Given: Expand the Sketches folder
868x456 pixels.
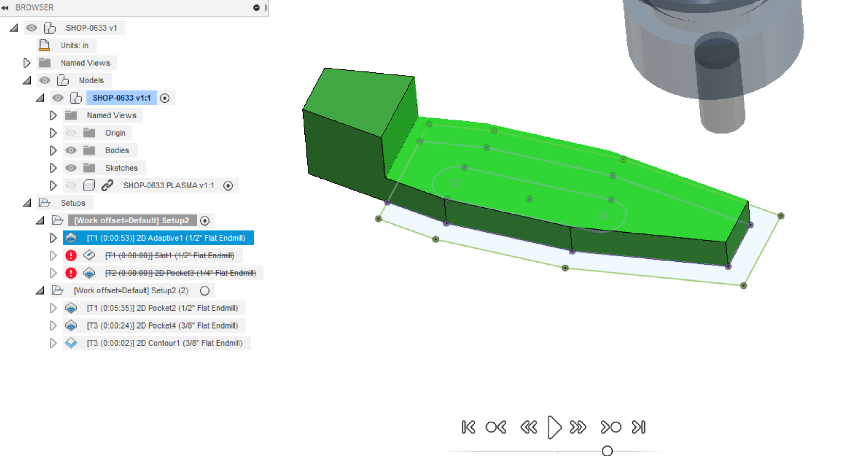Looking at the screenshot, I should (53, 168).
